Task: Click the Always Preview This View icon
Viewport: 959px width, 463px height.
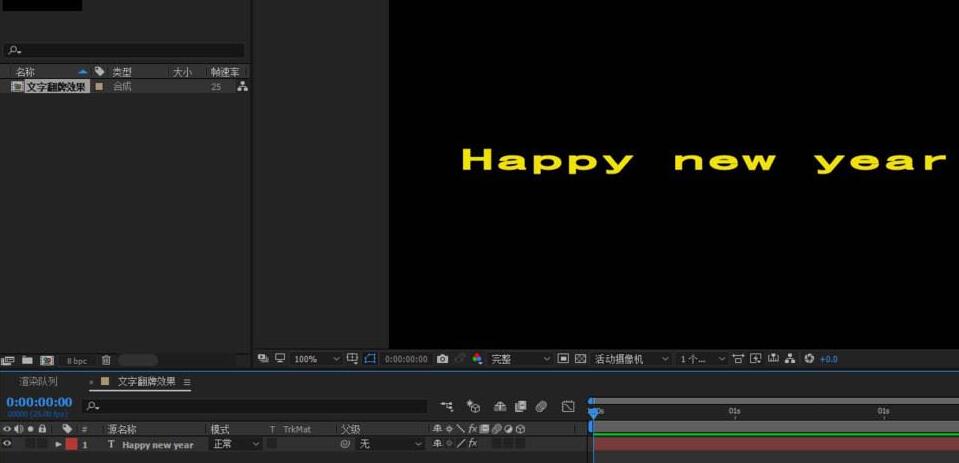Action: (x=263, y=358)
